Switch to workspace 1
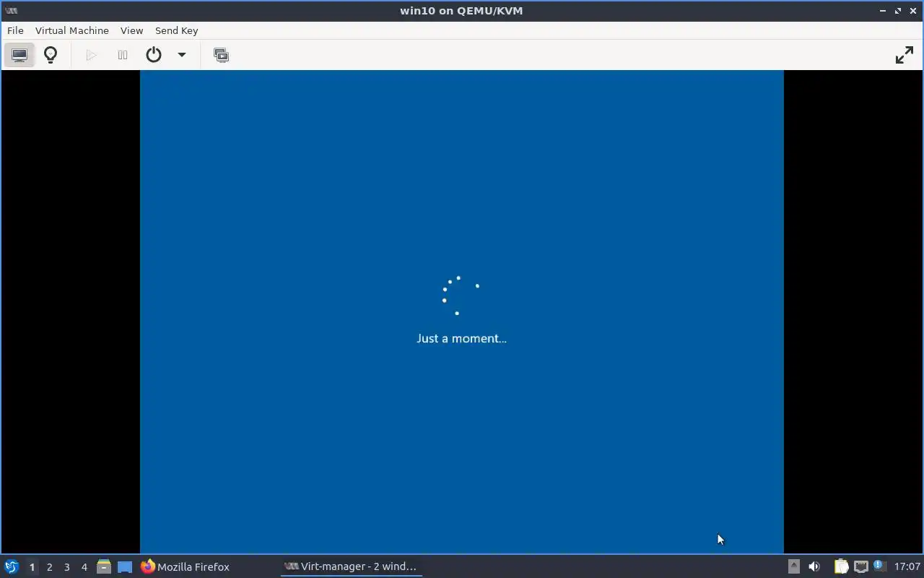 tap(32, 567)
